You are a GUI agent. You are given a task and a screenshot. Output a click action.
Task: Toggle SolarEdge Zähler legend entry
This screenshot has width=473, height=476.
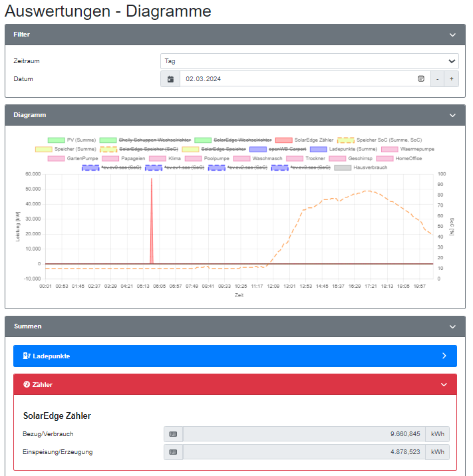point(305,140)
